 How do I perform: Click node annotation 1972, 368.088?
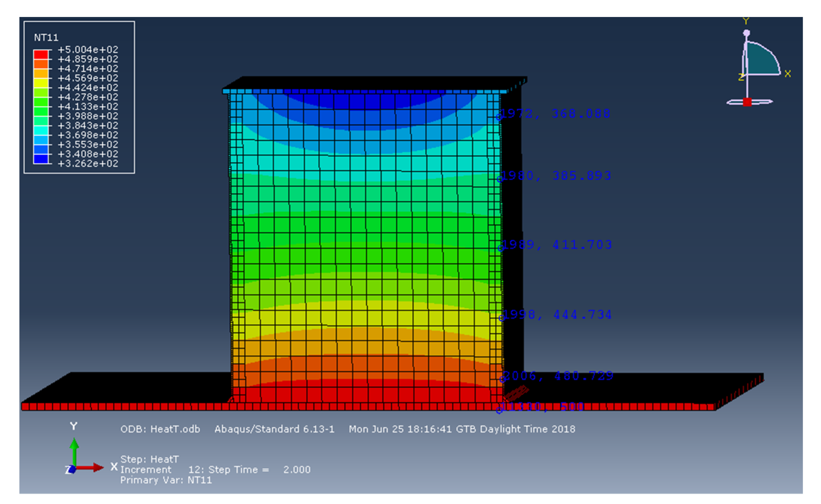(x=556, y=113)
